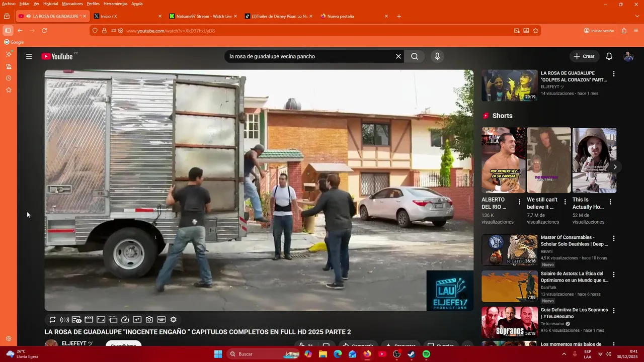The height and width of the screenshot is (362, 644).
Task: Open the Historial menu
Action: 50,4
